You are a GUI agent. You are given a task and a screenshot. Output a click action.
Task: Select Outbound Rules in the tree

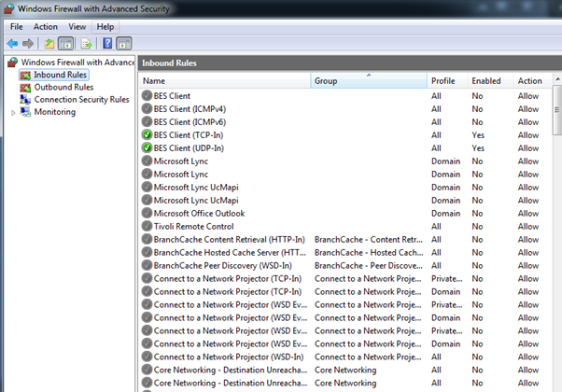coord(63,87)
